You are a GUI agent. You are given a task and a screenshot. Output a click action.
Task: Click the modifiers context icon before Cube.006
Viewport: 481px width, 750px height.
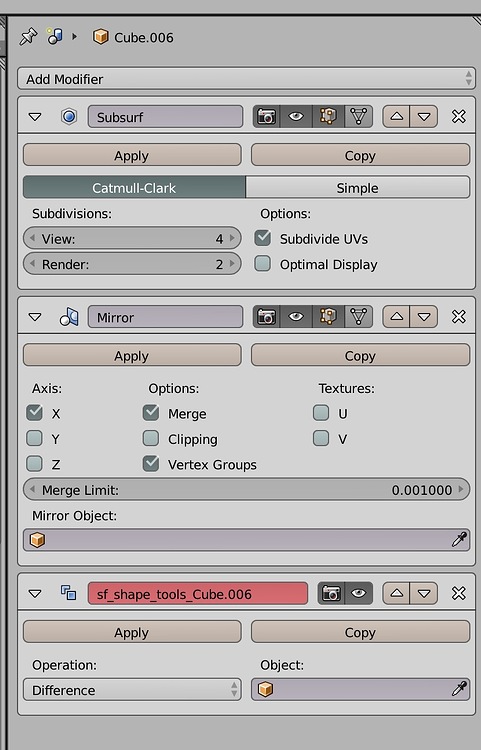55,36
